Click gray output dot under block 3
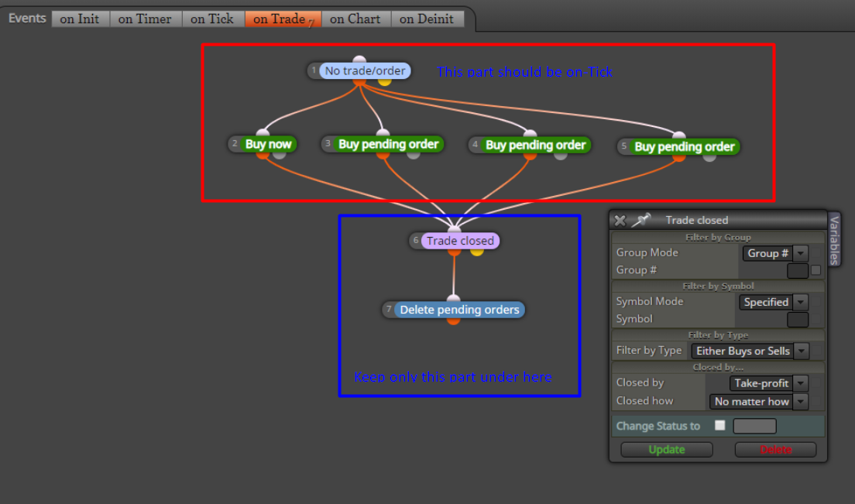Image resolution: width=855 pixels, height=504 pixels. coord(414,156)
